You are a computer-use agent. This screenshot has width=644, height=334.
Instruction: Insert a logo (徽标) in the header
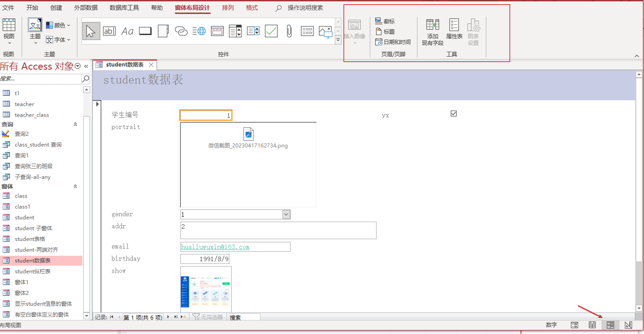[x=385, y=21]
